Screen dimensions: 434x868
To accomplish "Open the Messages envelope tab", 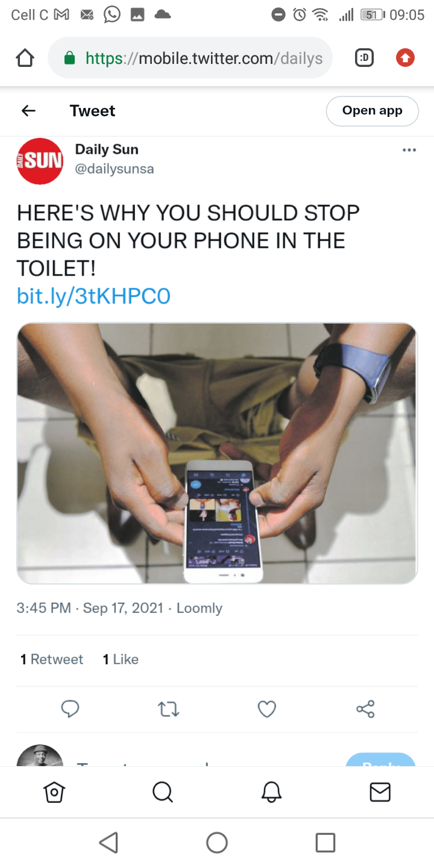I will coord(380,792).
